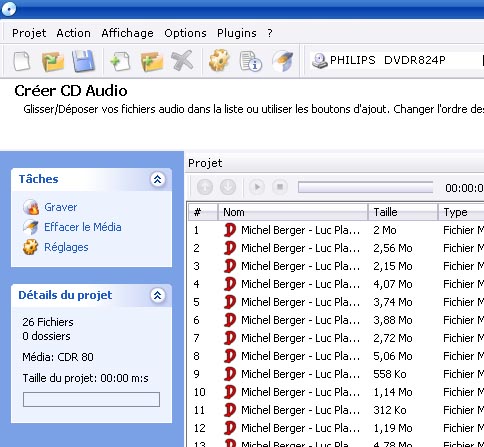Click the red D icon of track 9
484x447 pixels.
230,374
